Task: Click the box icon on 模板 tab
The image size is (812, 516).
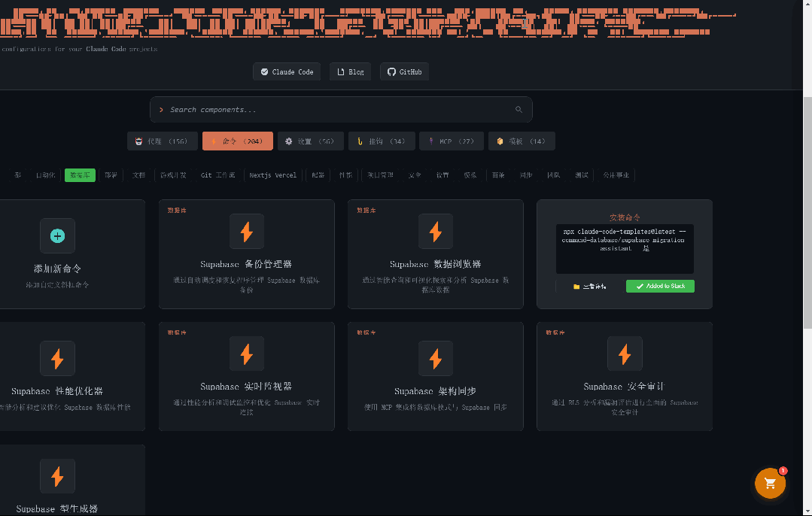Action: [500, 141]
